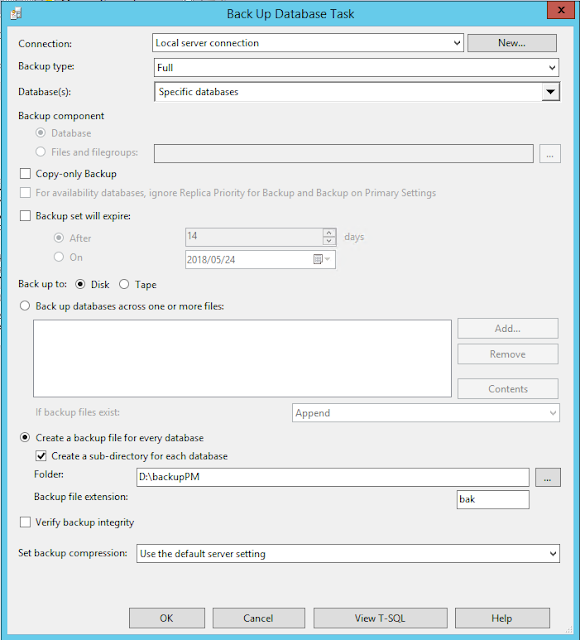Uncheck Create a sub-directory for each database
This screenshot has height=640, width=580.
[41, 456]
